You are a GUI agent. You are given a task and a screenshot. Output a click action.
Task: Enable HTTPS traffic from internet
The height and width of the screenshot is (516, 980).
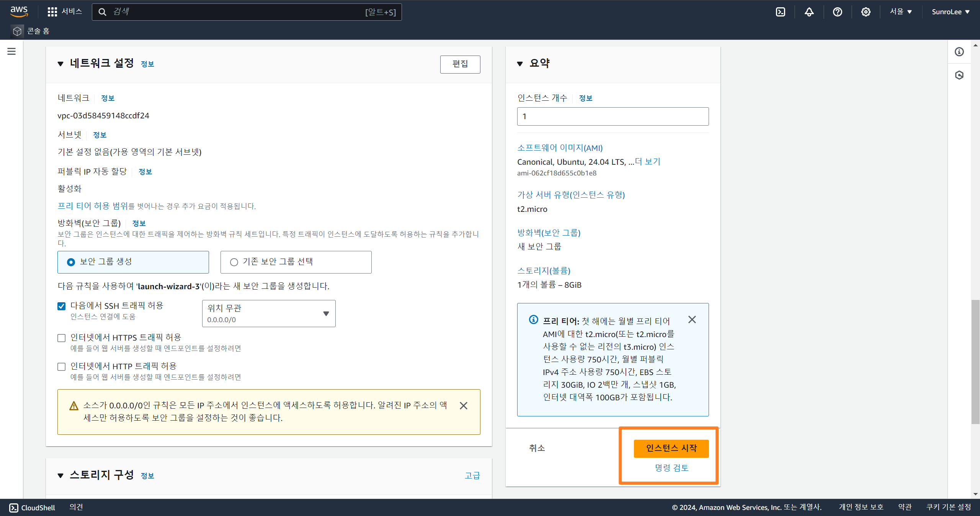pos(61,338)
